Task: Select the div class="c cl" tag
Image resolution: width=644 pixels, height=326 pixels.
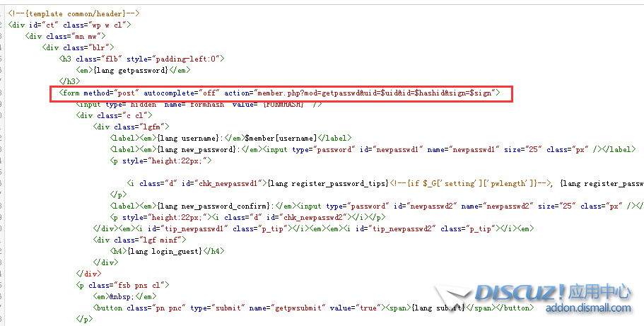Action: [x=115, y=115]
